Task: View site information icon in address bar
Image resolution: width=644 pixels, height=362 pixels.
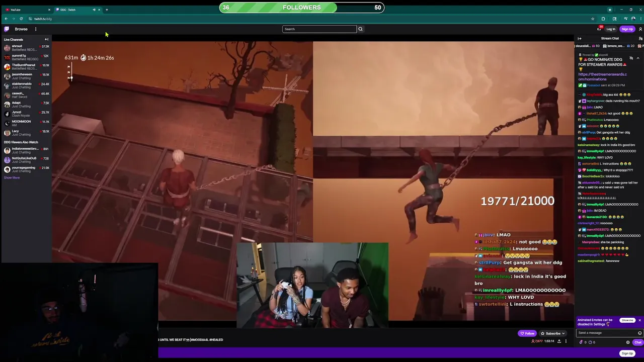Action: 30,19
